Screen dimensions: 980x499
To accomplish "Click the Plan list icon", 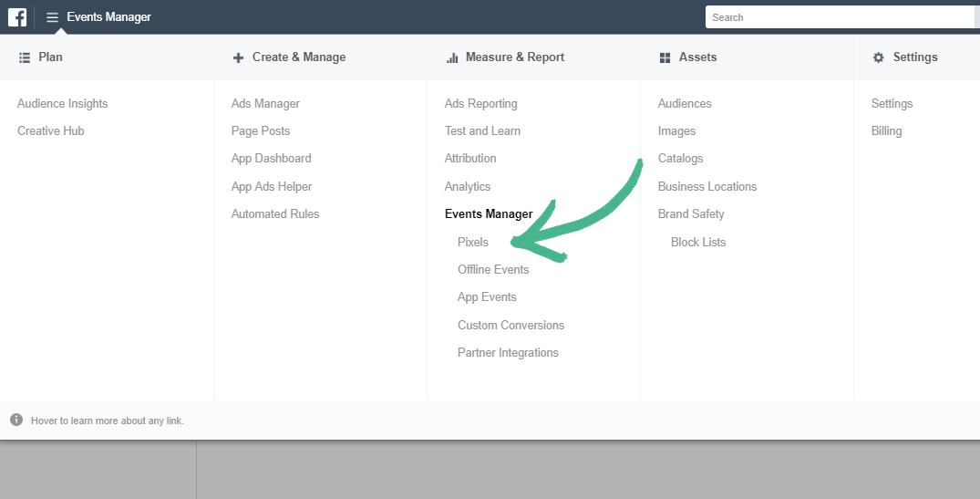I will click(x=25, y=57).
